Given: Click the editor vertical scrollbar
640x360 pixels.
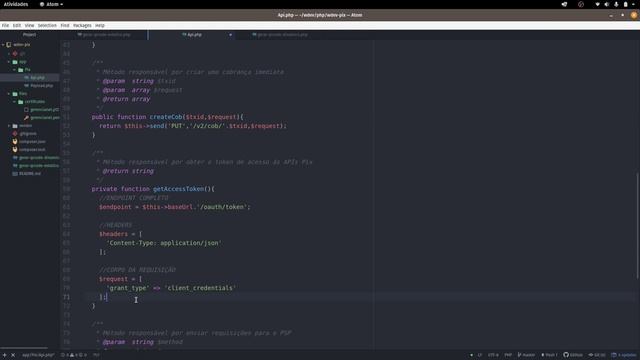Looking at the screenshot, I should [637, 226].
